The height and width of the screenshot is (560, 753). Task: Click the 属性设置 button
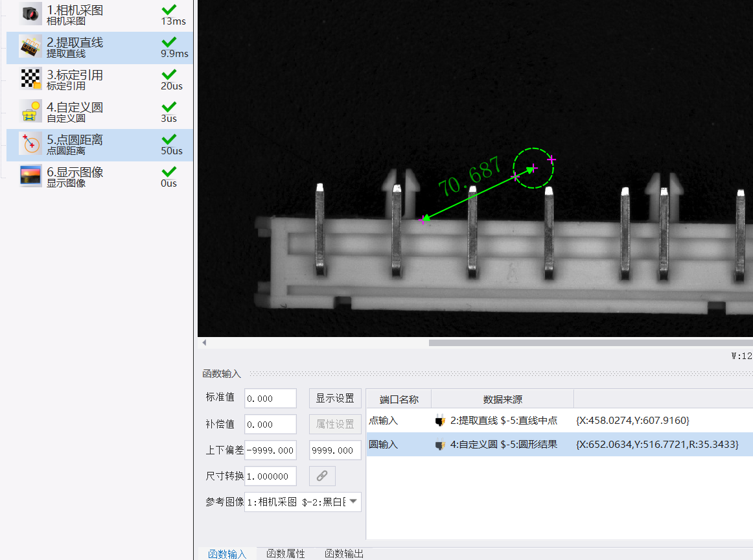point(335,424)
